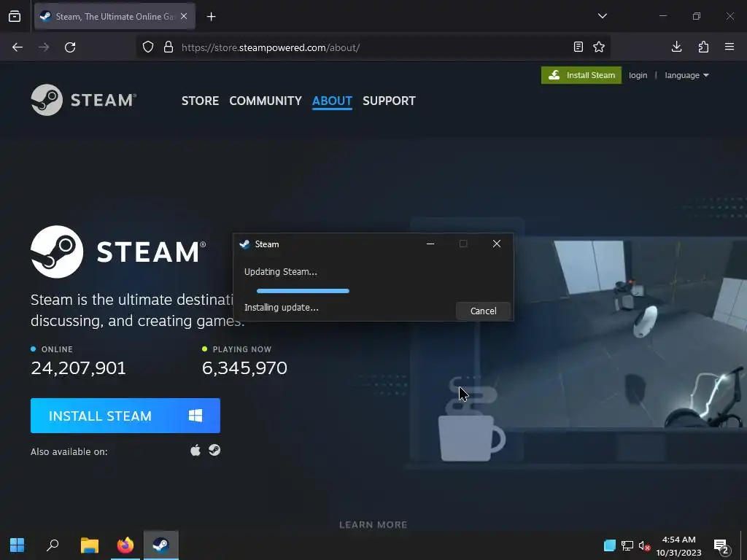Open File Explorer from the taskbar
The height and width of the screenshot is (560, 747).
pyautogui.click(x=89, y=545)
